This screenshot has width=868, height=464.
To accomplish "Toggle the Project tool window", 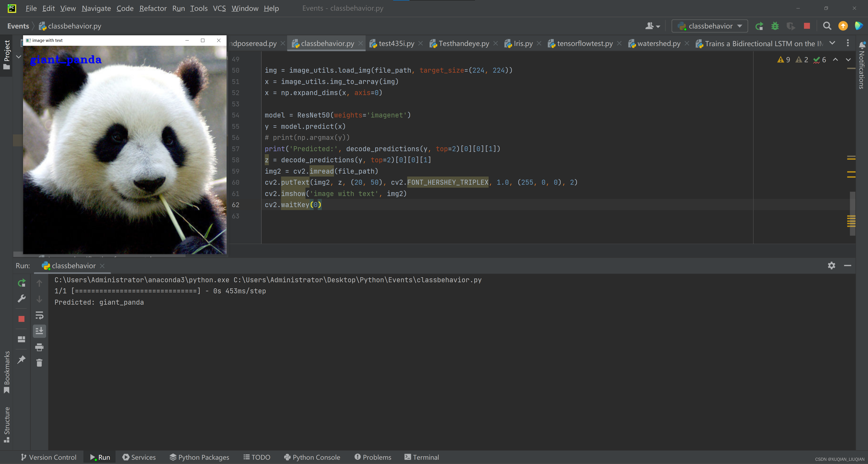I will (6, 55).
